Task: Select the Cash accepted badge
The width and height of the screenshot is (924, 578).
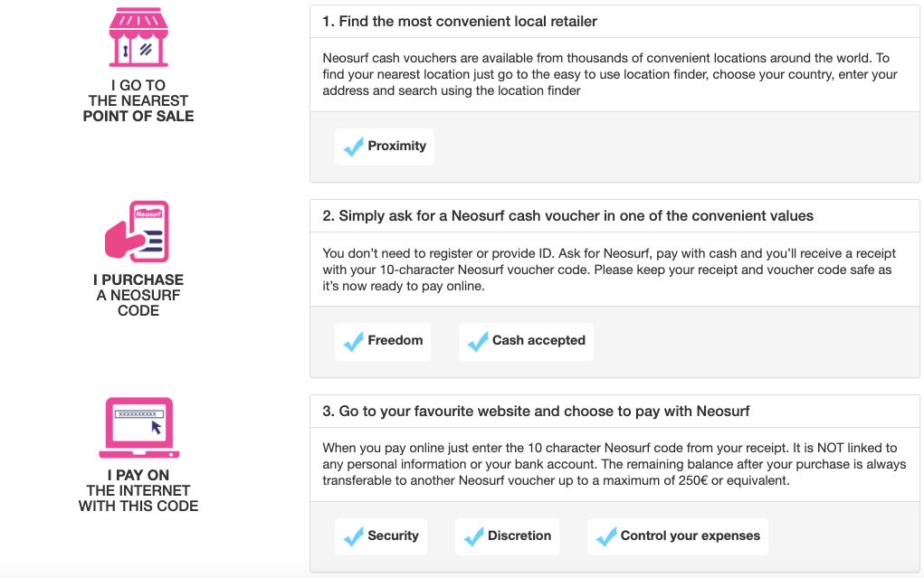Action: (526, 341)
